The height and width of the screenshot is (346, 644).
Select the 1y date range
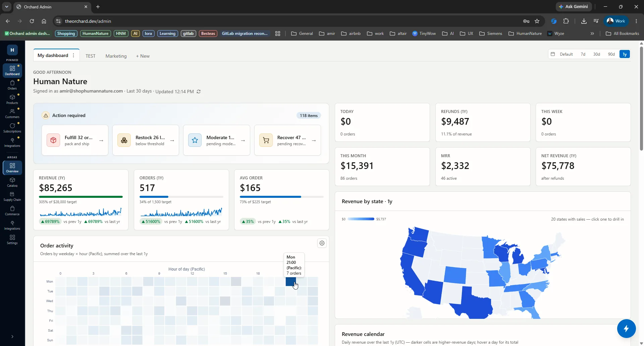point(625,54)
